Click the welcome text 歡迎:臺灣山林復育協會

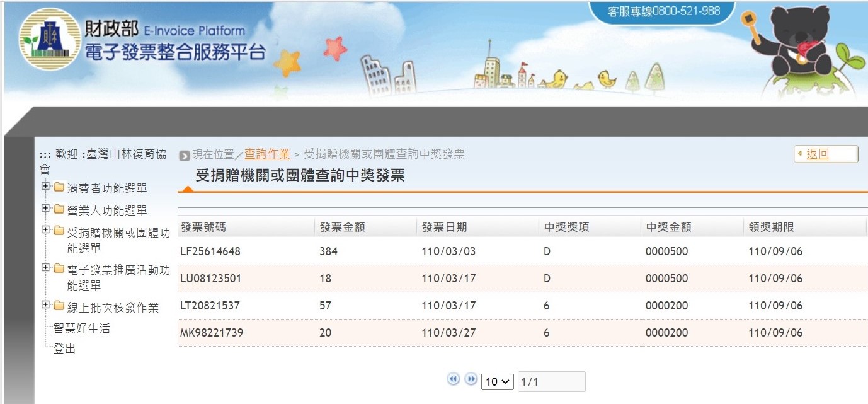[x=104, y=161]
